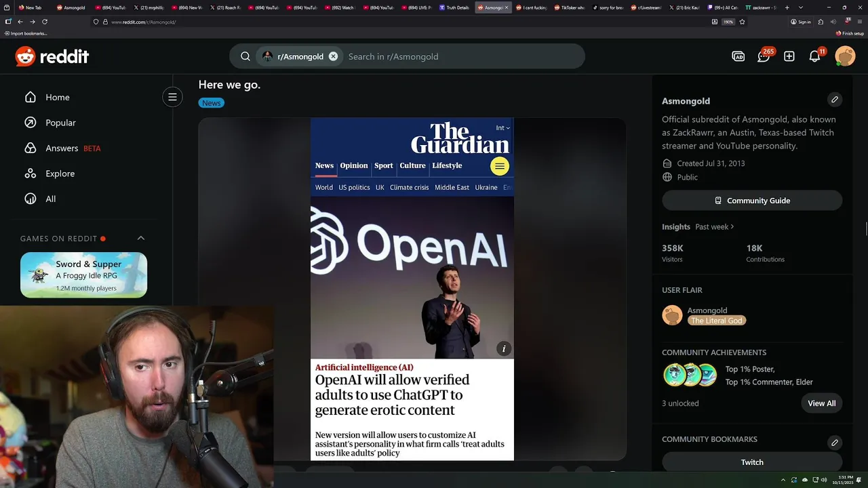Switch to the 'Truth Details' browser tab
This screenshot has height=488, width=868.
(x=456, y=7)
